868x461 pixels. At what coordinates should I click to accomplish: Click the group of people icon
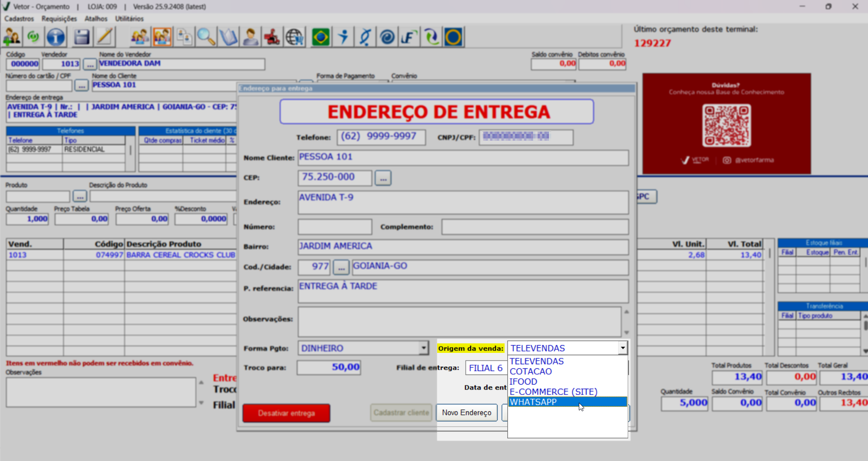(140, 37)
